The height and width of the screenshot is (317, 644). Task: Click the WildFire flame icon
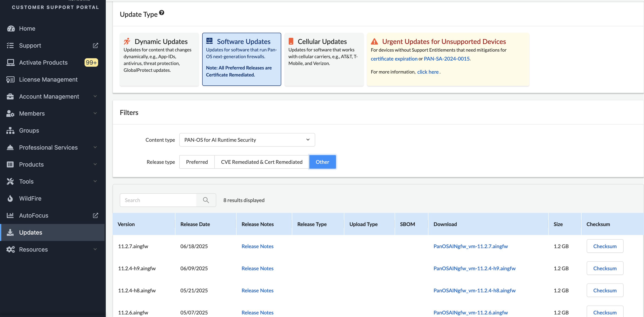pos(10,198)
